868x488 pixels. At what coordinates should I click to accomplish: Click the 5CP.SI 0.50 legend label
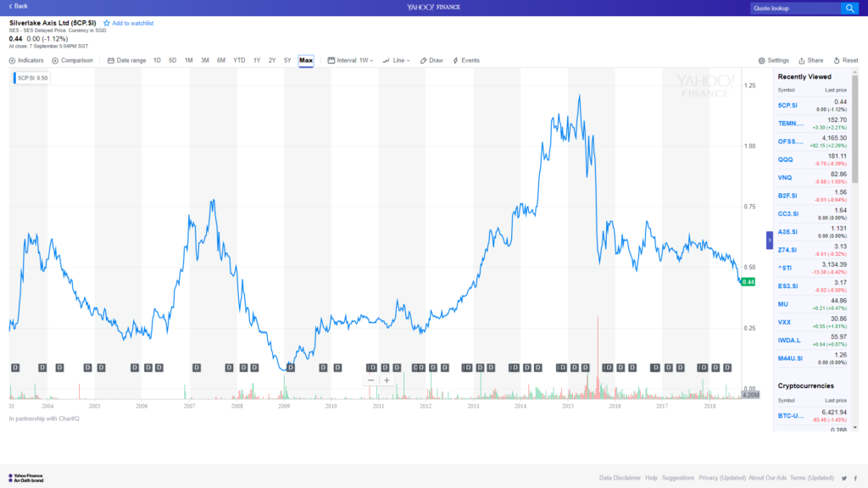click(31, 78)
